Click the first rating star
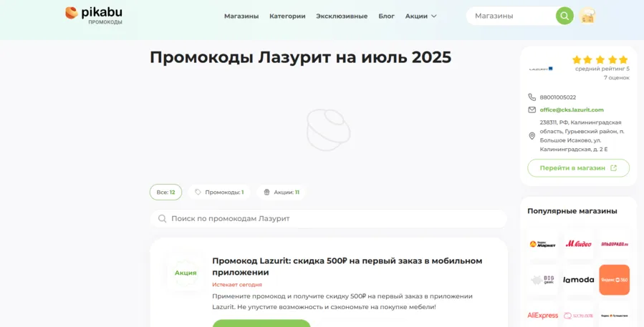Viewport: 644px width, 327px height. pyautogui.click(x=577, y=60)
